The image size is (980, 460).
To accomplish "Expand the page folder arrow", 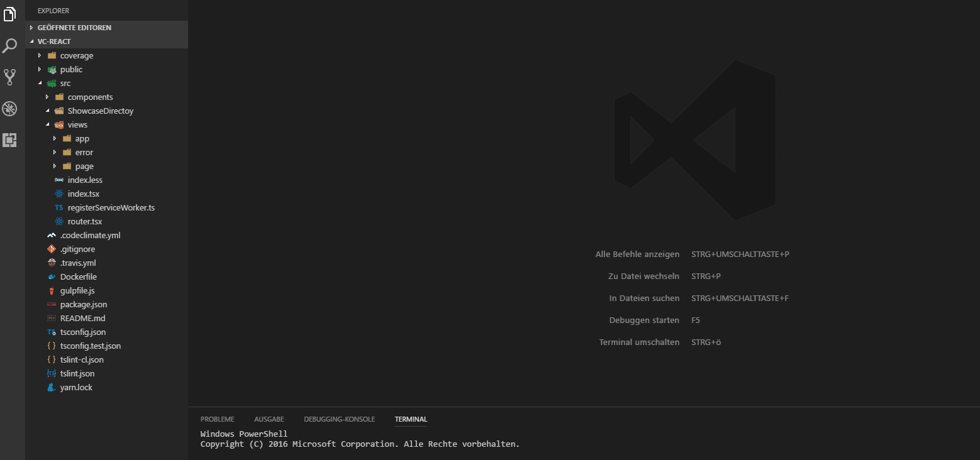I will [x=54, y=166].
